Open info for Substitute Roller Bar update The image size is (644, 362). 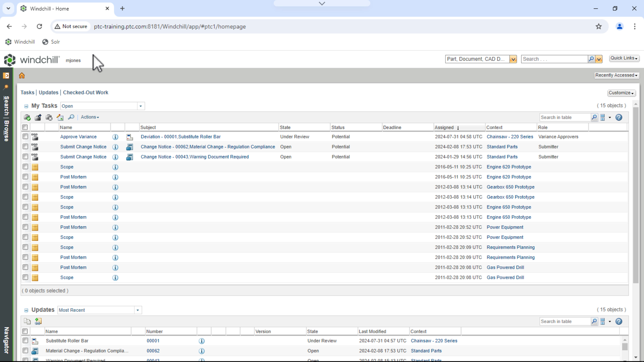(202, 341)
